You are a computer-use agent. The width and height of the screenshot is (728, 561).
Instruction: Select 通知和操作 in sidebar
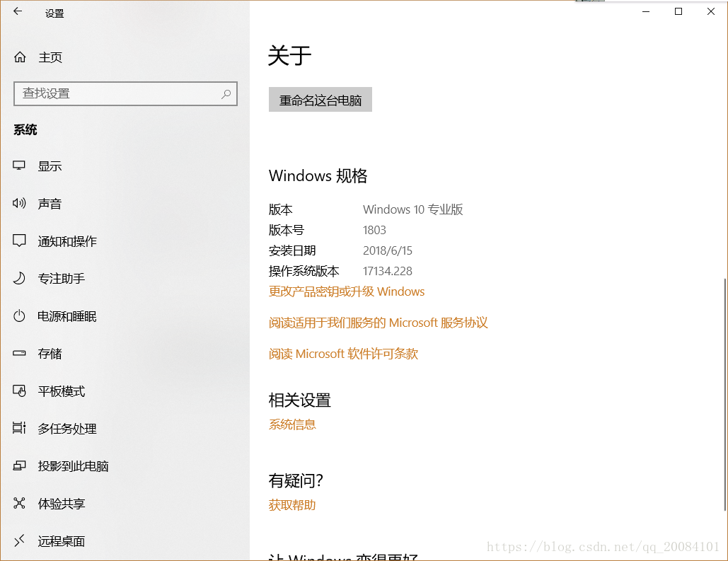point(67,241)
